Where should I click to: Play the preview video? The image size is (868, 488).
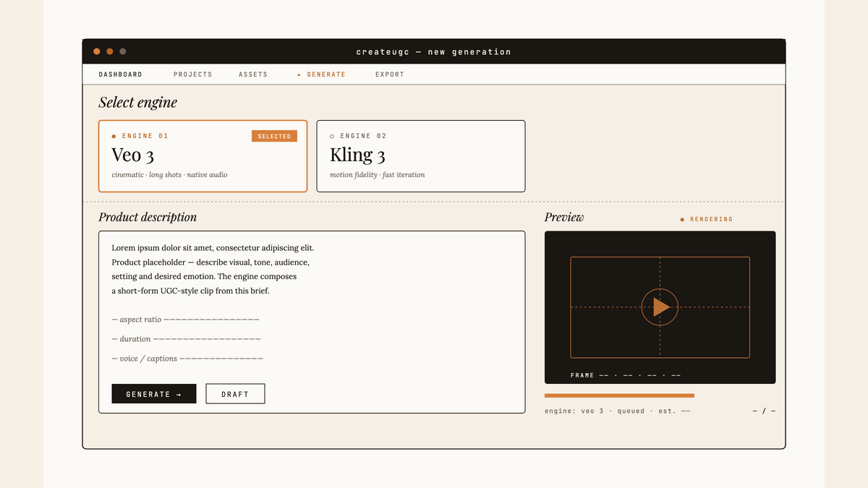[660, 307]
